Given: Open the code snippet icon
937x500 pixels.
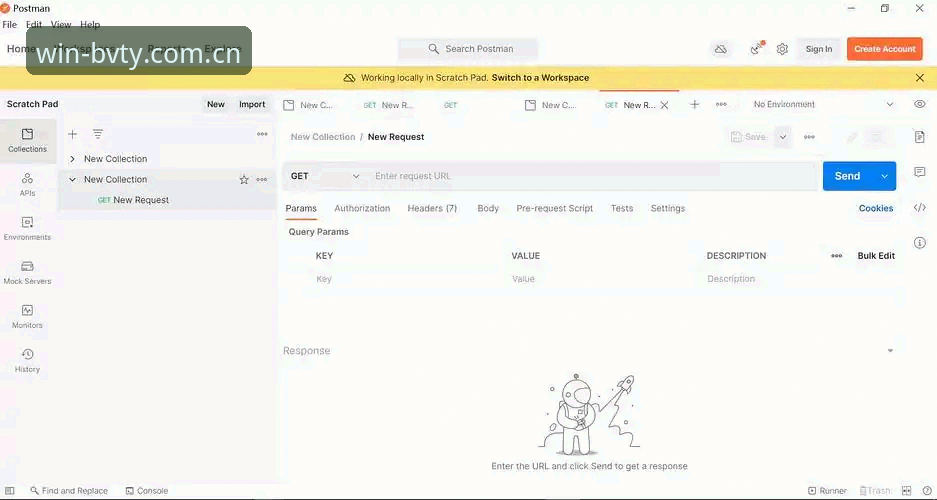Looking at the screenshot, I should pos(920,208).
